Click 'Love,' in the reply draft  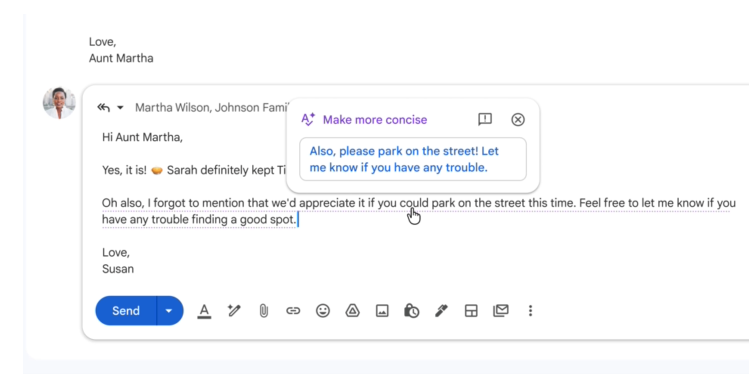click(x=116, y=253)
